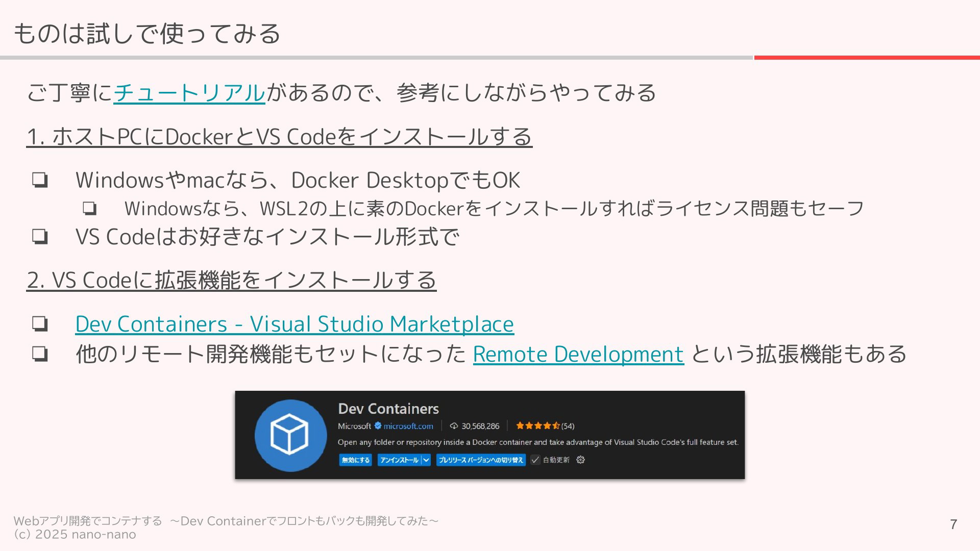980x551 pixels.
Task: Open microsoft.com publisher link
Action: point(408,426)
